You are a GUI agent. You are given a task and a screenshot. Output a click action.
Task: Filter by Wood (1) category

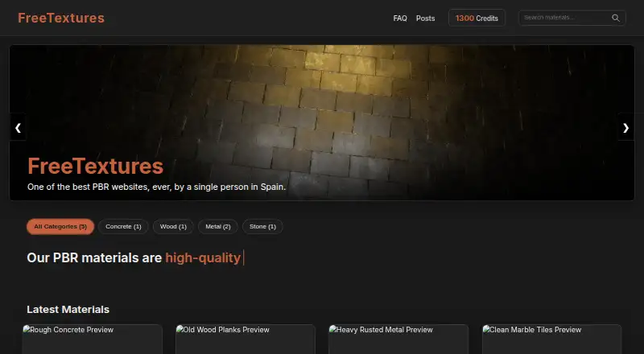(x=173, y=227)
